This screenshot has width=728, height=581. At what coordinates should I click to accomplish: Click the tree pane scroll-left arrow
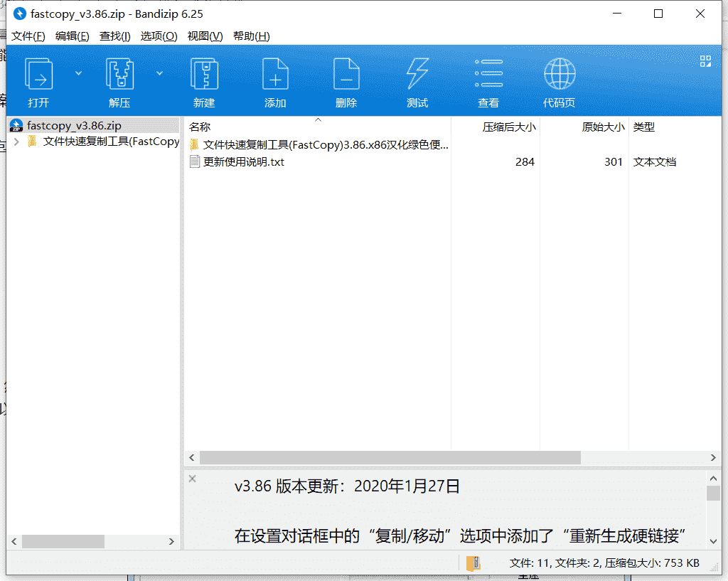click(14, 541)
